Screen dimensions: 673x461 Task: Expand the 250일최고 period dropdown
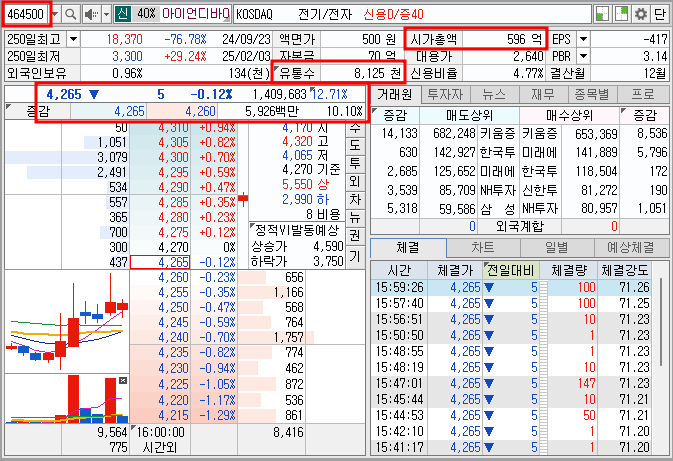(x=73, y=39)
